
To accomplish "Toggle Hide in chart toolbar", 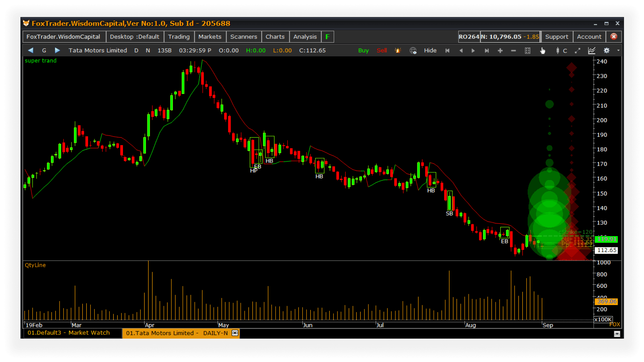I will coord(430,50).
